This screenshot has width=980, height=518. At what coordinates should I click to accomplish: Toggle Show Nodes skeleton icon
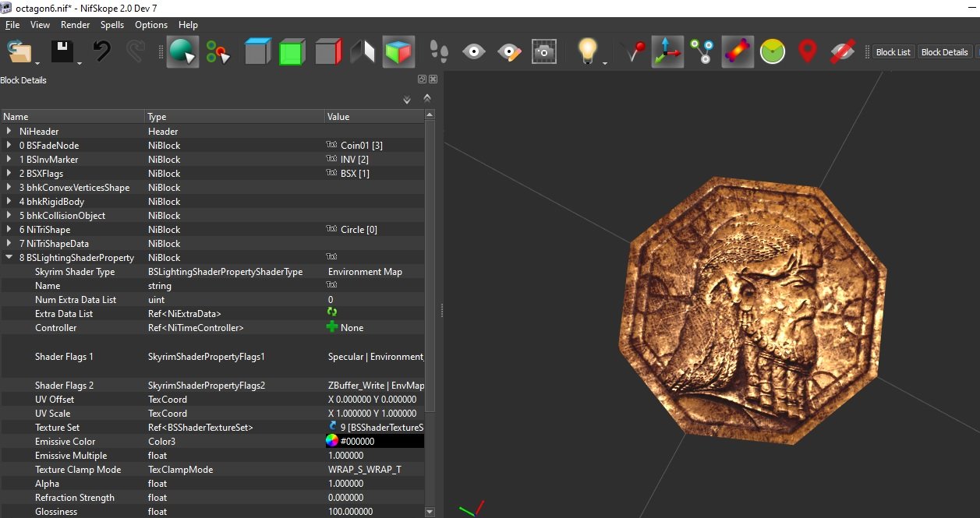[x=702, y=52]
